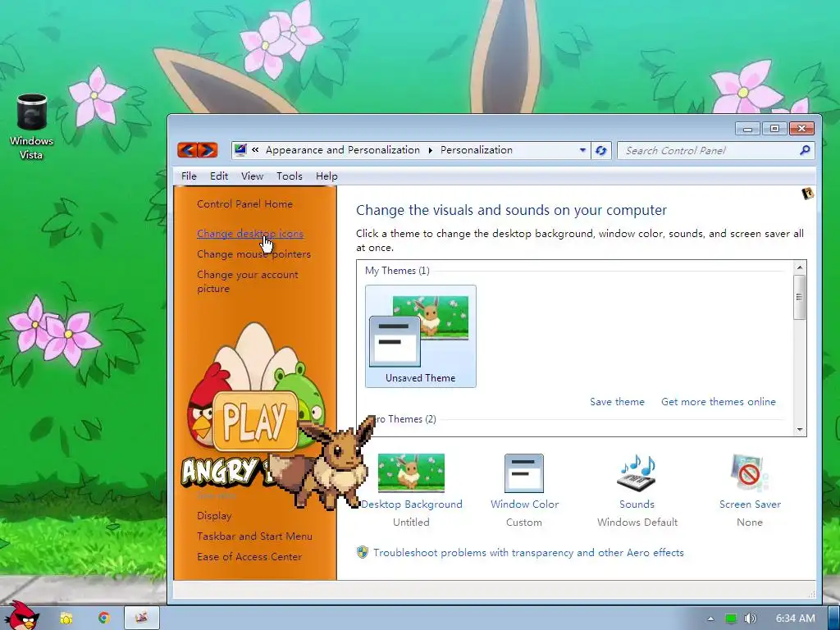Click Get more themes online
Screen dimensions: 840x630
719,402
